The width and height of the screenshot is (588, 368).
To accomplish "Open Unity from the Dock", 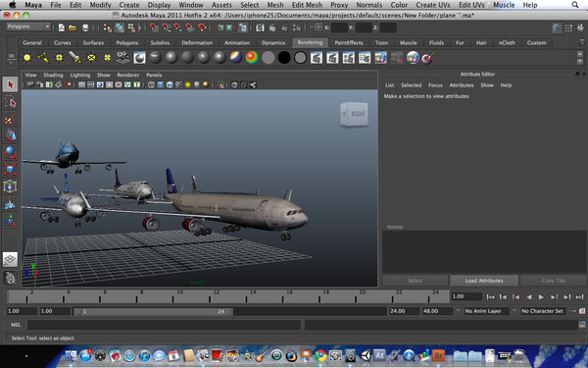I will (365, 355).
